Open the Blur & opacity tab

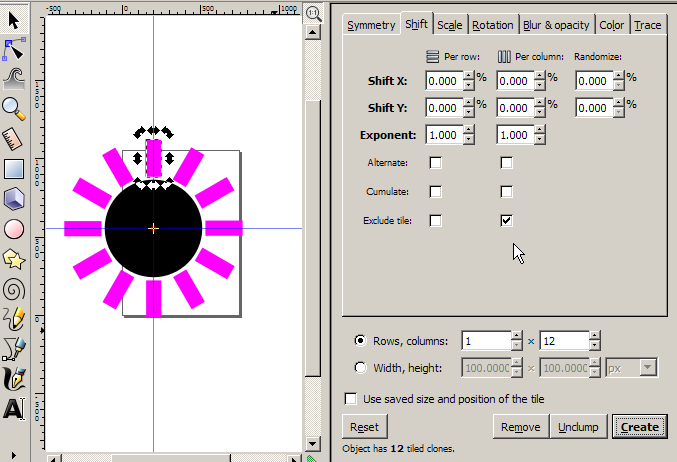(556, 25)
